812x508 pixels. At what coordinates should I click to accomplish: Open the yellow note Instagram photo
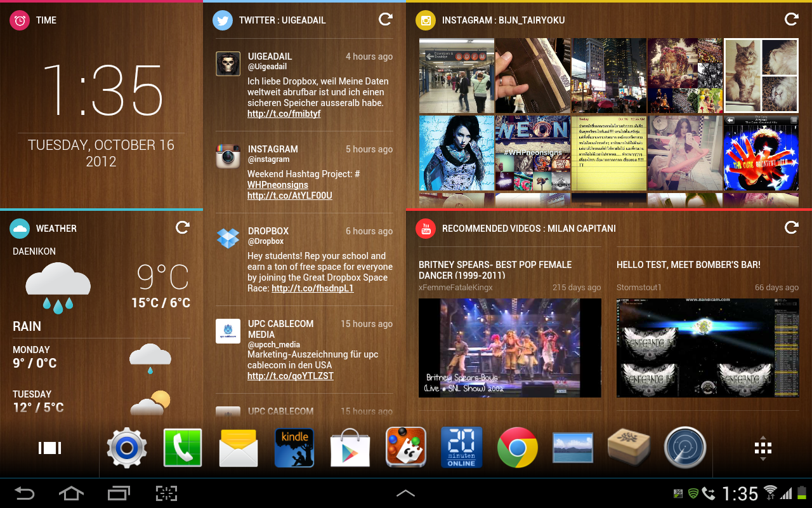[x=609, y=153]
